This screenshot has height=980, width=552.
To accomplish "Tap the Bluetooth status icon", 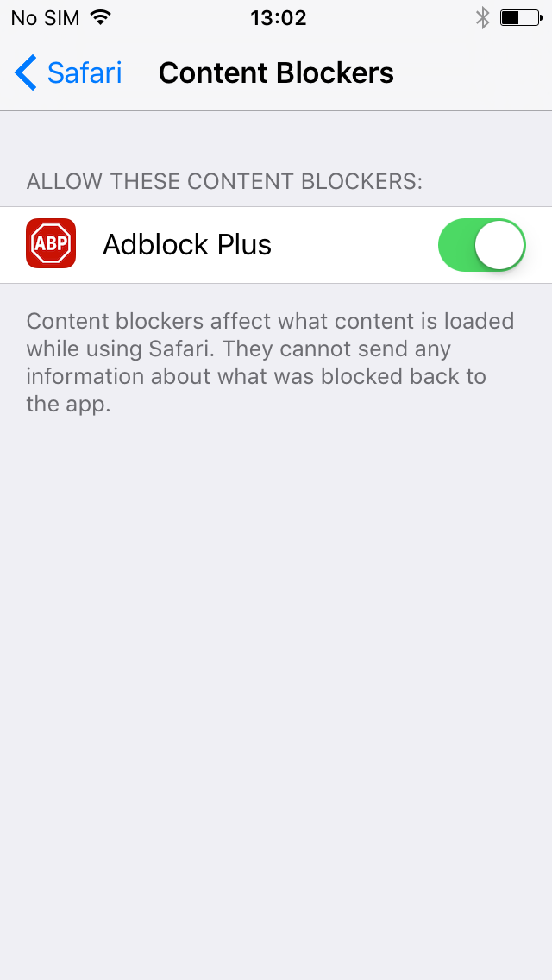I will [483, 17].
